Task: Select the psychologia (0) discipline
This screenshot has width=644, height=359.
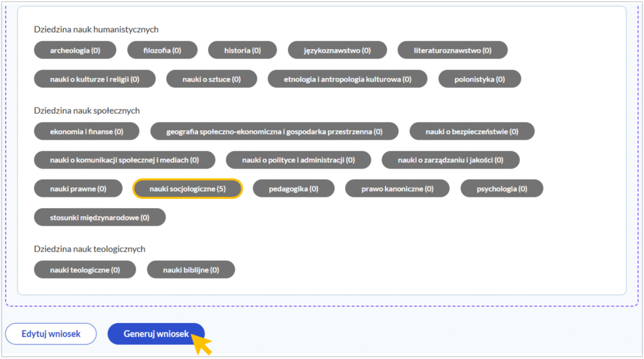Action: pos(502,189)
